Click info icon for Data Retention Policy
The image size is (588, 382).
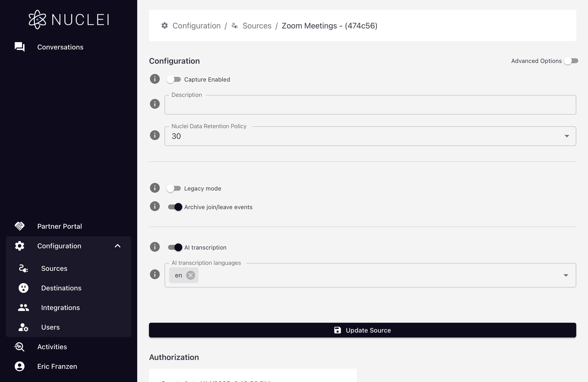[155, 135]
